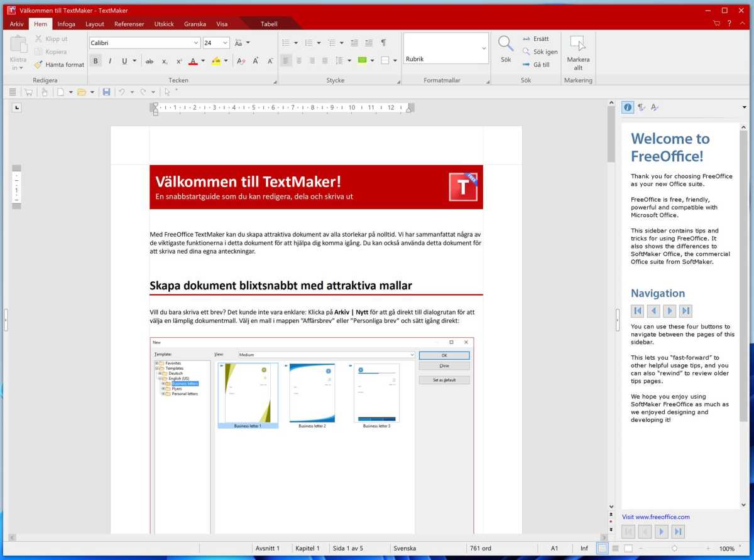Select the sidebar character styles icon
754x560 pixels.
pos(654,107)
